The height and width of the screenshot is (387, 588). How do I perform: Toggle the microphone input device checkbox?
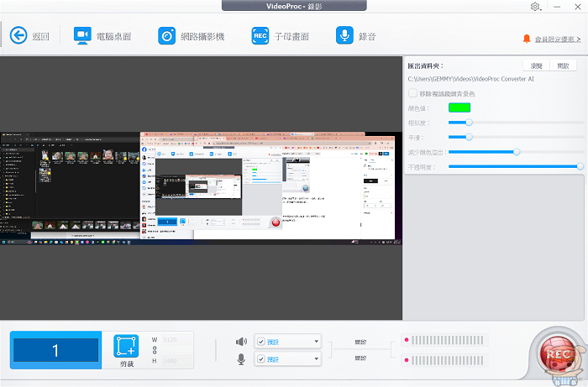tap(261, 359)
